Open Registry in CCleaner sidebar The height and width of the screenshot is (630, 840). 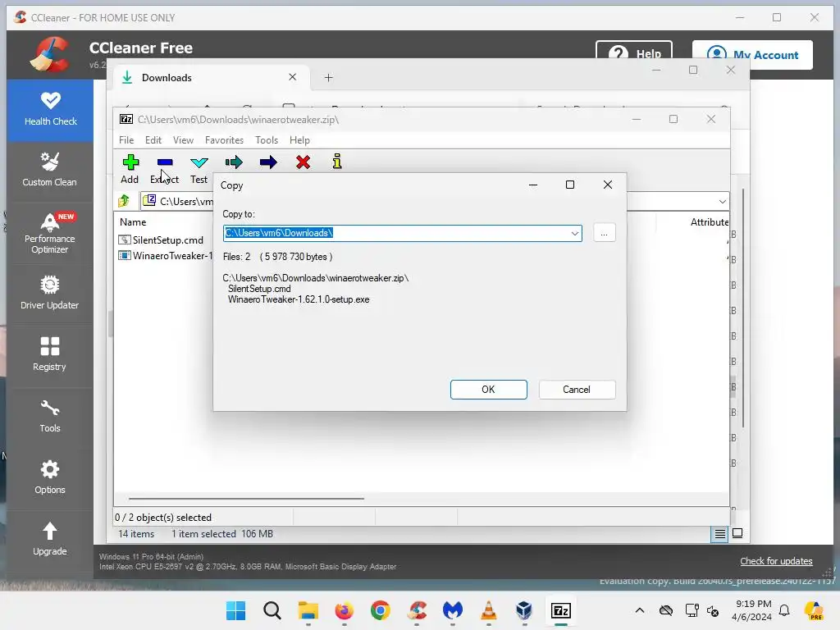click(x=50, y=354)
